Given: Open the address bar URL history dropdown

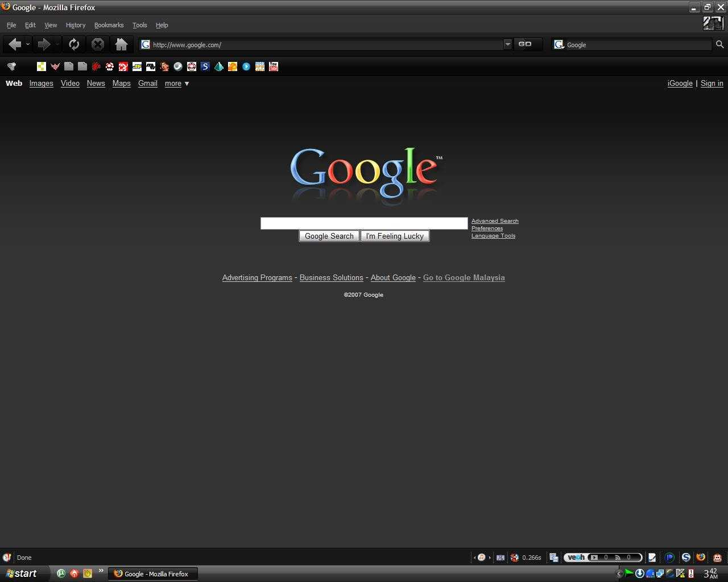Looking at the screenshot, I should click(507, 44).
